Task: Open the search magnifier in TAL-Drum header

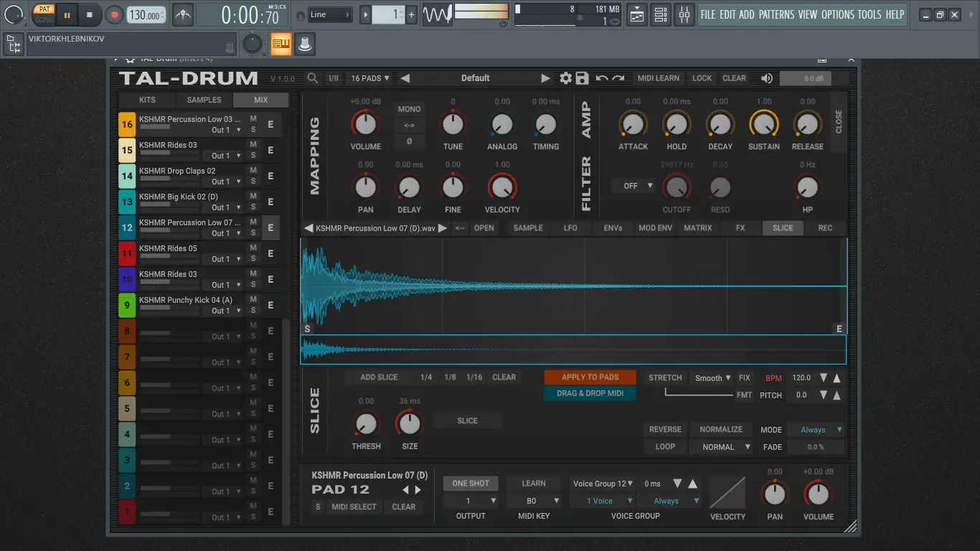Action: [313, 77]
